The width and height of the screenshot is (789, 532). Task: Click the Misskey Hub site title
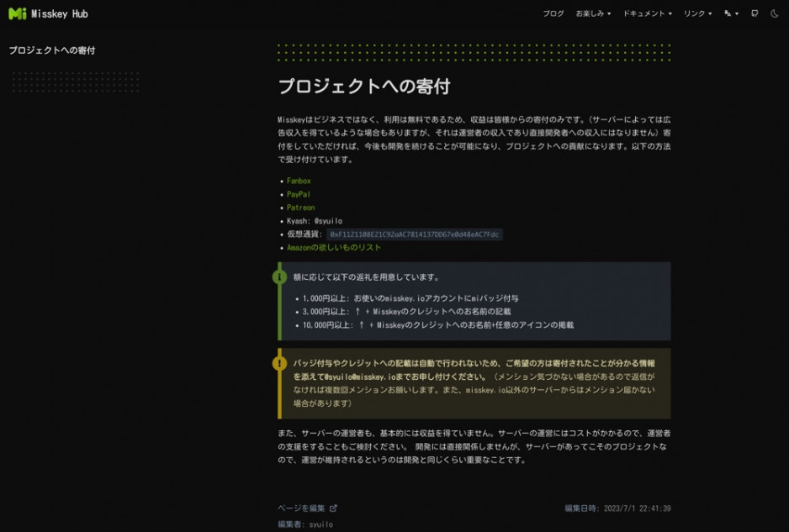59,13
